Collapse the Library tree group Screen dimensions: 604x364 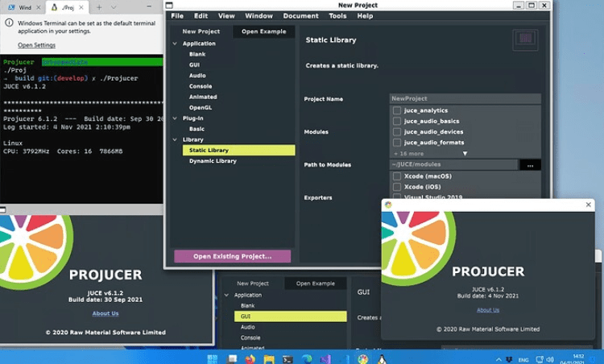coord(175,139)
